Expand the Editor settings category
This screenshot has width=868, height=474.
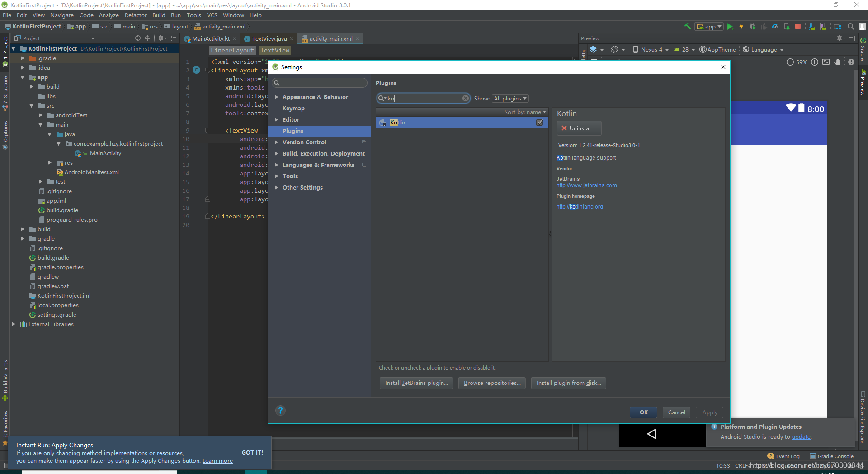tap(276, 120)
